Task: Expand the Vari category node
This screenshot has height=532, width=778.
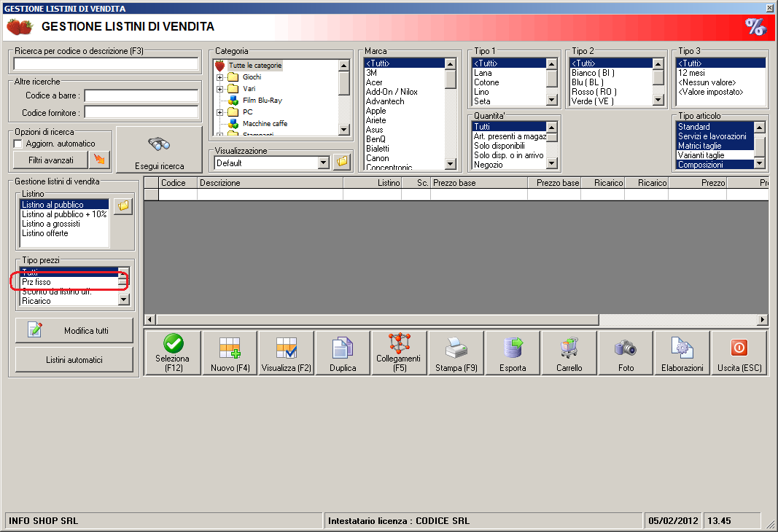Action: coord(219,89)
